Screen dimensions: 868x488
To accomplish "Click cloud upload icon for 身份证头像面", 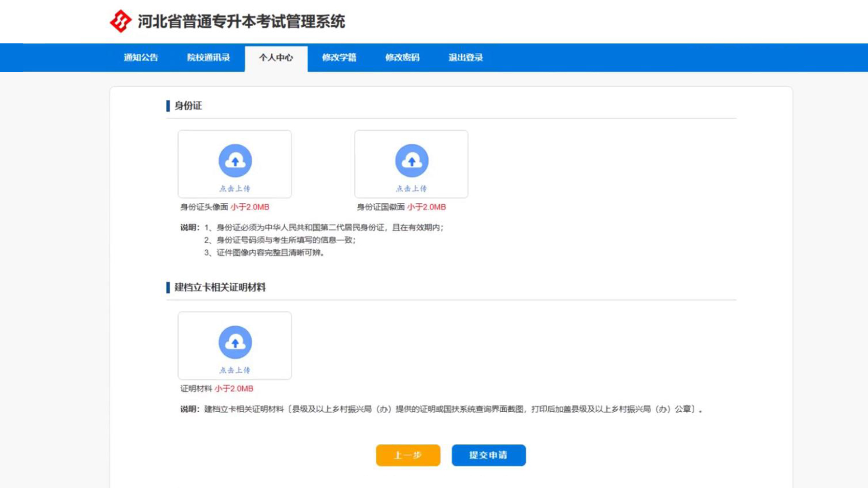I will click(x=235, y=161).
